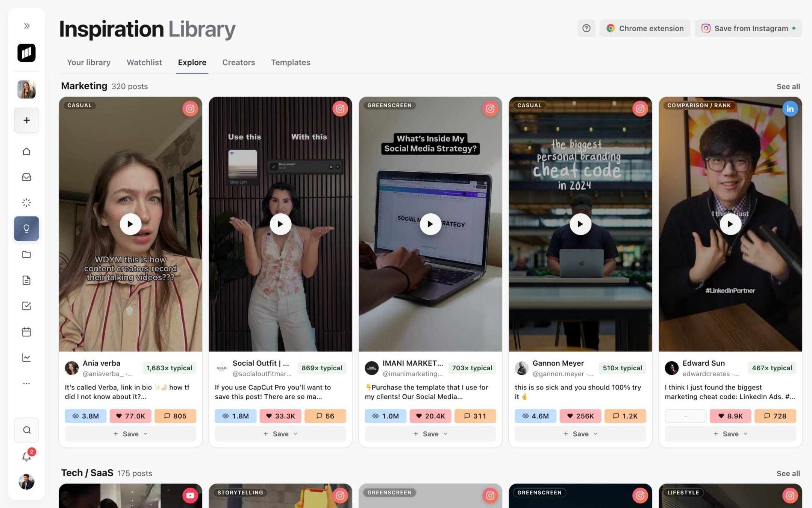
Task: Open the folder icon in sidebar
Action: (x=26, y=254)
